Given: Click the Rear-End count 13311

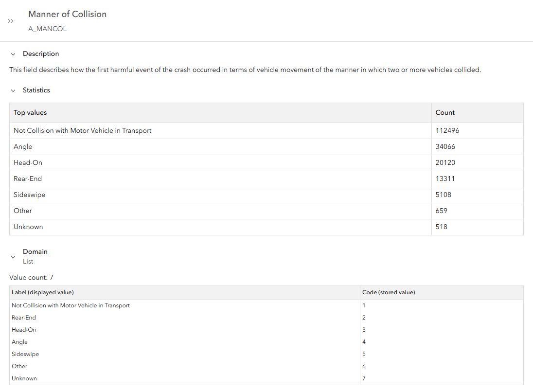Looking at the screenshot, I should click(x=445, y=178).
